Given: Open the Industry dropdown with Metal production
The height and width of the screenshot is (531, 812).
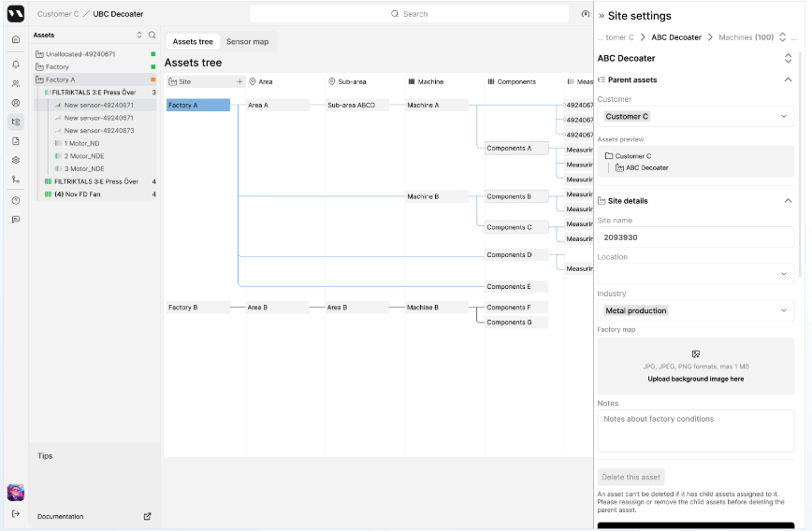Looking at the screenshot, I should pos(695,310).
